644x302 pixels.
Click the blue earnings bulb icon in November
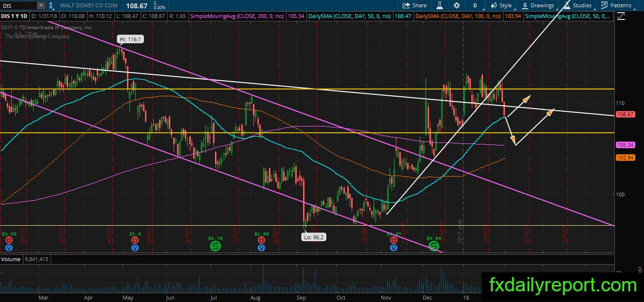(393, 248)
